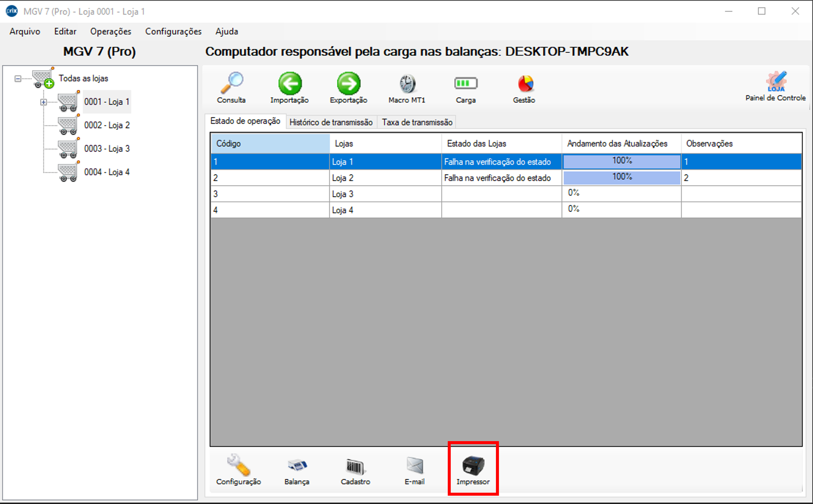Switch to Estado de operação tab
Viewport: 813px width, 504px height.
pos(245,121)
